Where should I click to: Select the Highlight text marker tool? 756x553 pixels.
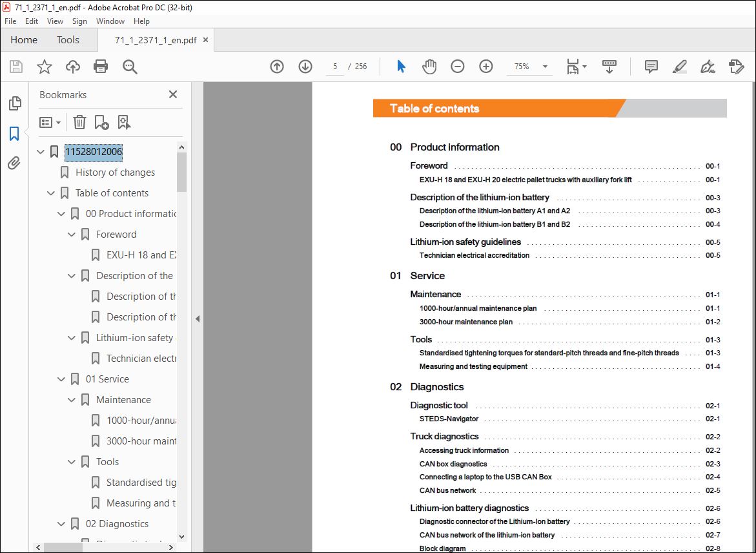[x=679, y=66]
